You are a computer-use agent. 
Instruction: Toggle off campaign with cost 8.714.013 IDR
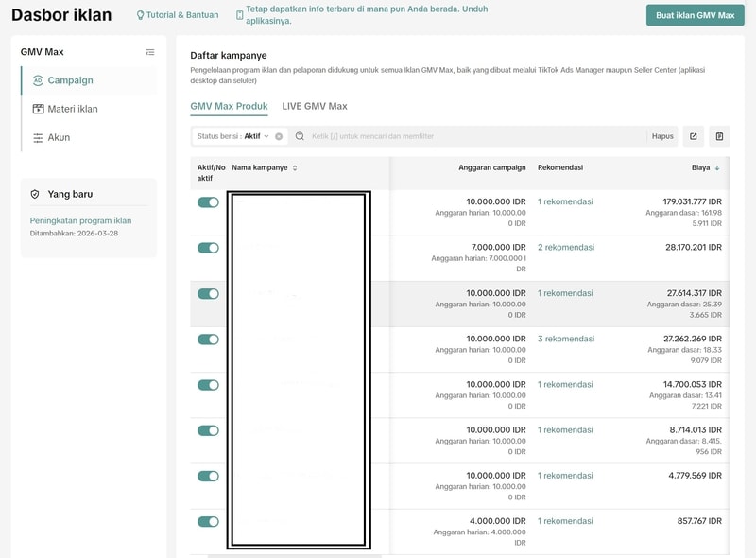click(x=208, y=430)
